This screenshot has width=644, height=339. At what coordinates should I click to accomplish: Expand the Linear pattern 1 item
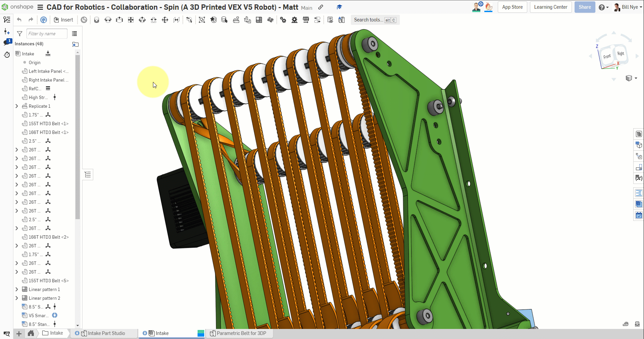pos(17,289)
